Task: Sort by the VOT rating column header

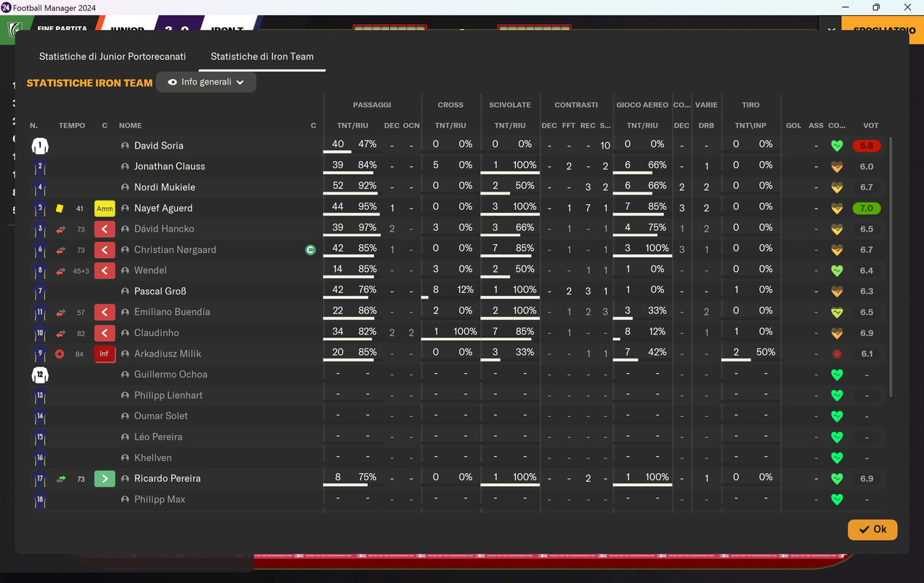Action: pos(871,125)
